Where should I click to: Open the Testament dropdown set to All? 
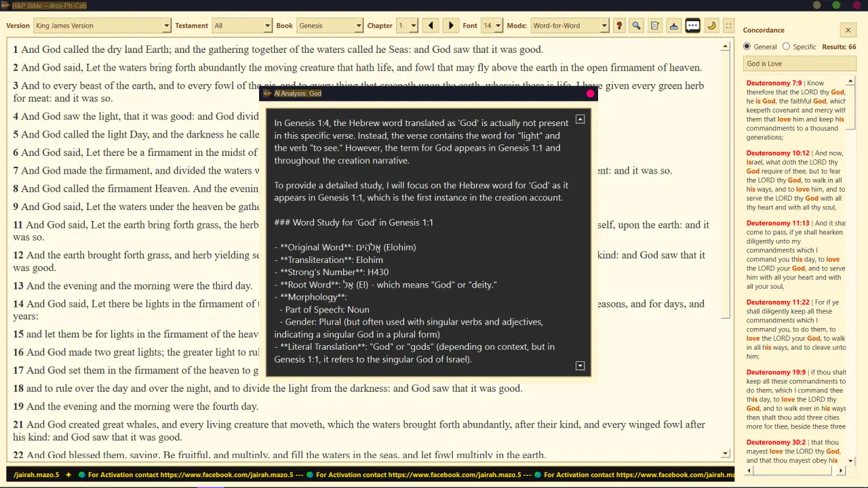242,26
